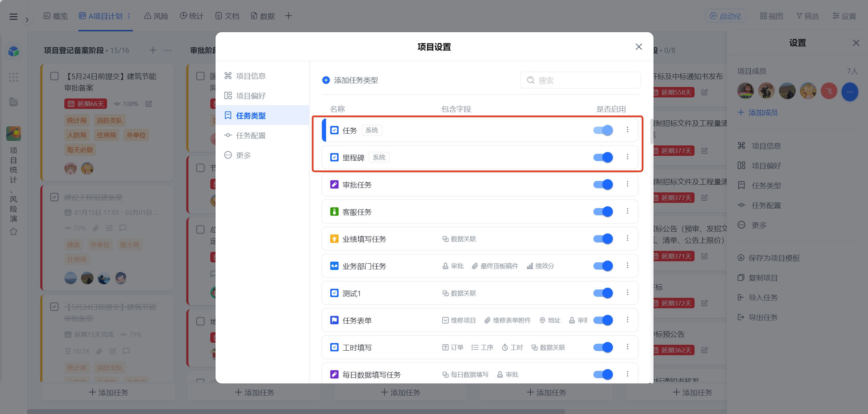Viewport: 868px width, 414px height.
Task: Open the 筛选 filter option
Action: tap(808, 16)
